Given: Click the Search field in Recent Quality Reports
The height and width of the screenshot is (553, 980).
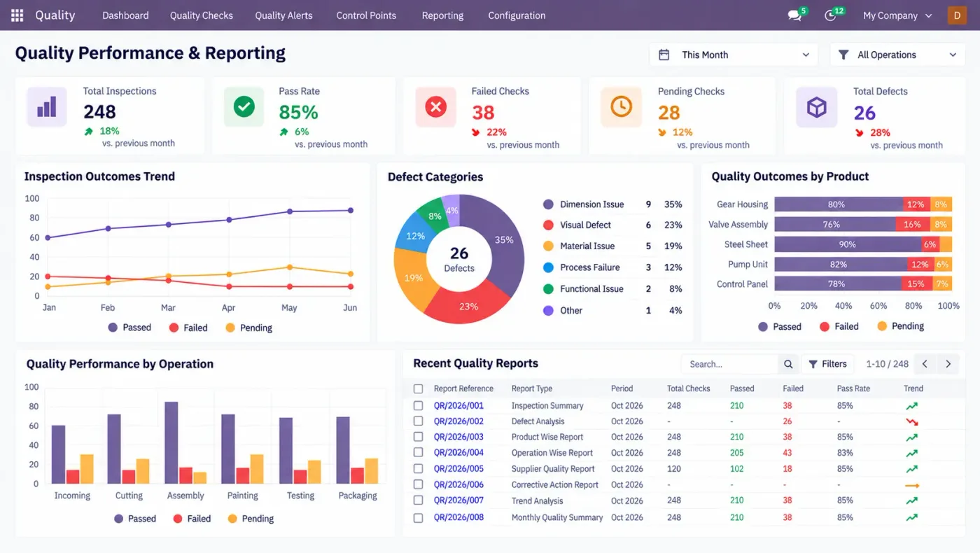Looking at the screenshot, I should (730, 364).
